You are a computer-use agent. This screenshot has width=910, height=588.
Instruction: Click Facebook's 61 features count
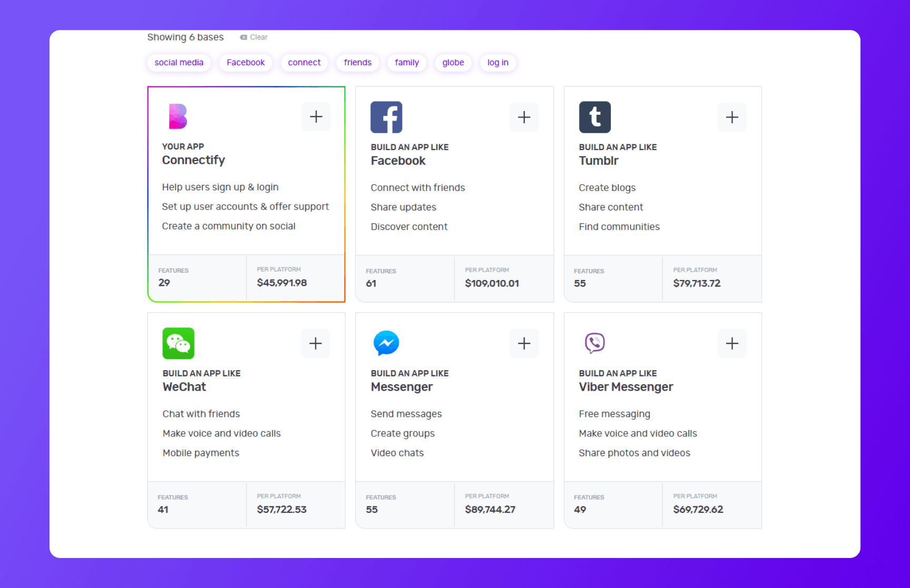click(x=371, y=283)
